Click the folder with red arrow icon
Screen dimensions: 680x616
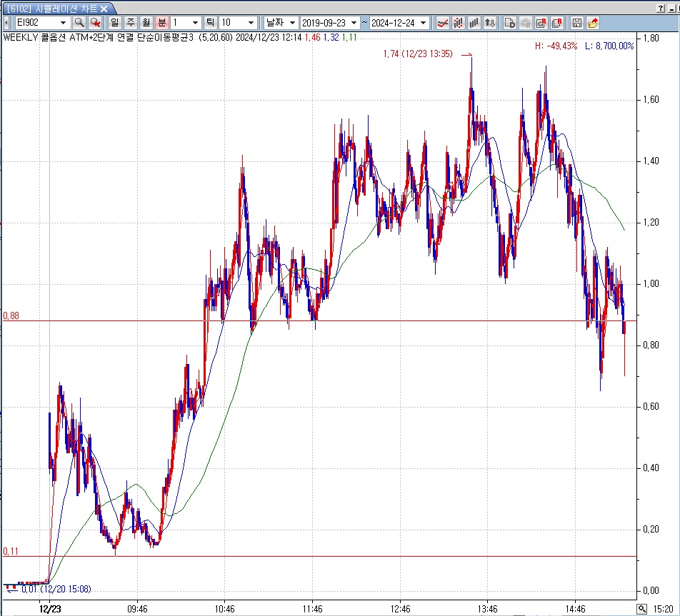pos(593,23)
